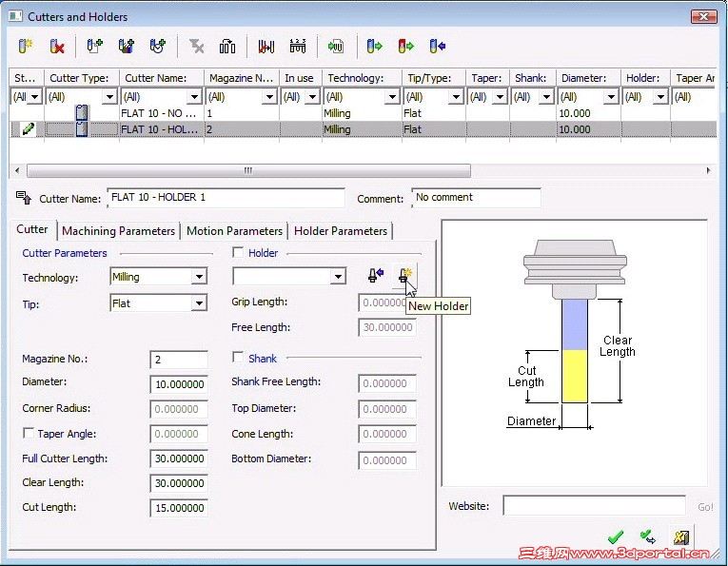Screen dimensions: 728x566
Task: Click the Holder column header
Action: [645, 78]
